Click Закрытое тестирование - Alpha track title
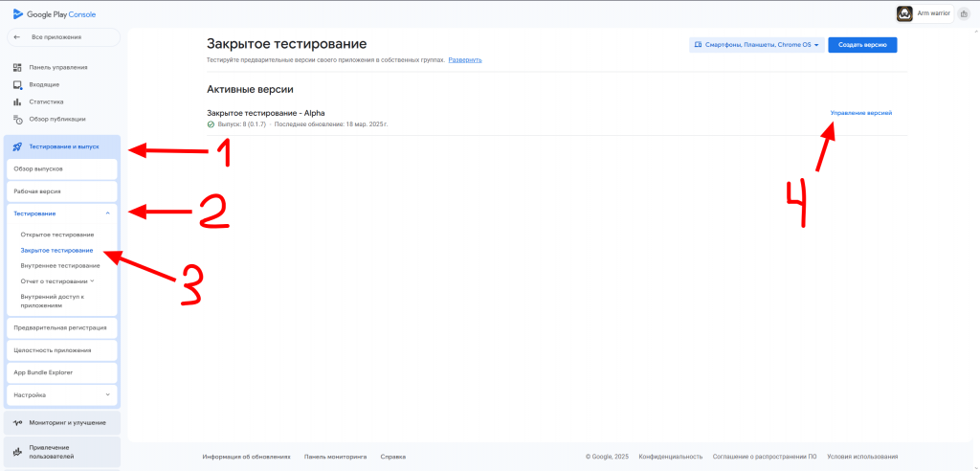The image size is (980, 471). coord(266,113)
